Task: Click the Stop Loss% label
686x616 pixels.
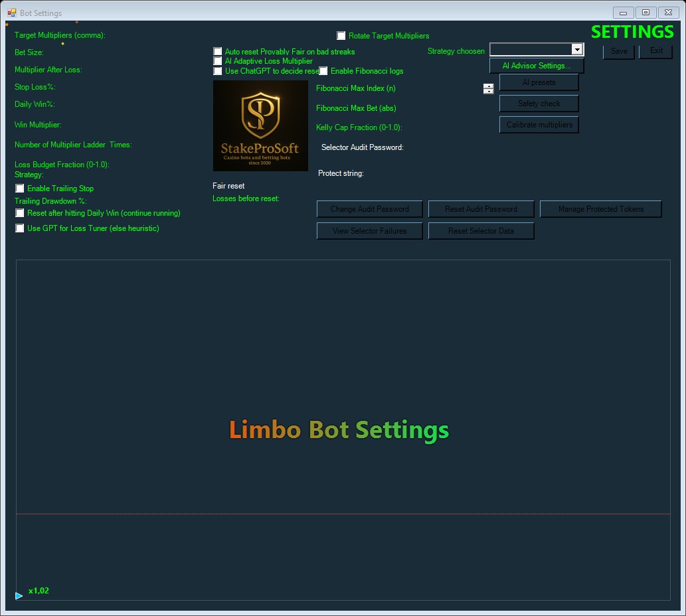Action: [35, 87]
